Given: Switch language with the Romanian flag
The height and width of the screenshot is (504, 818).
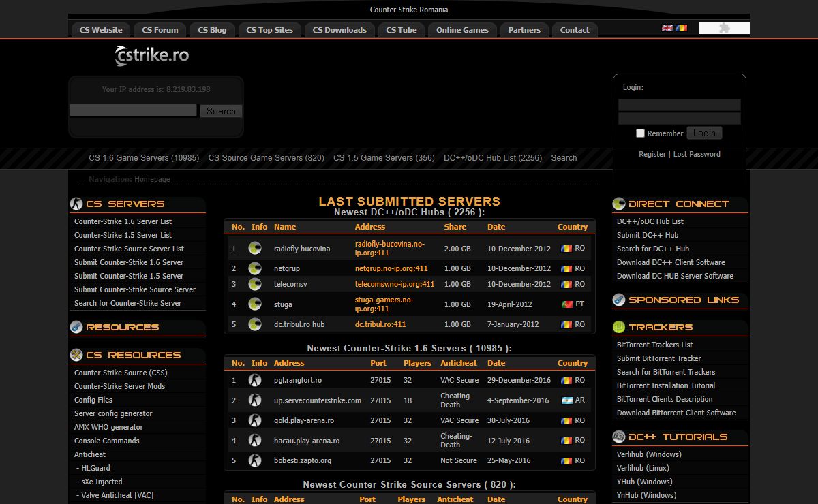Looking at the screenshot, I should click(x=682, y=28).
